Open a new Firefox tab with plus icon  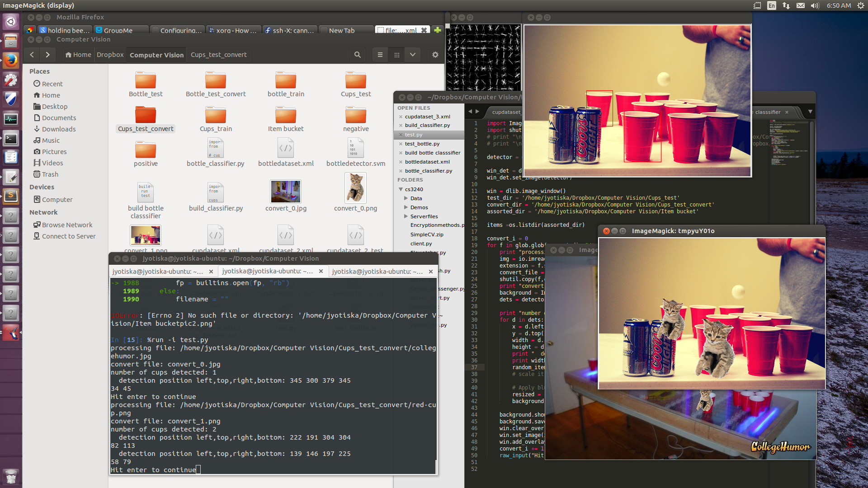[x=437, y=30]
